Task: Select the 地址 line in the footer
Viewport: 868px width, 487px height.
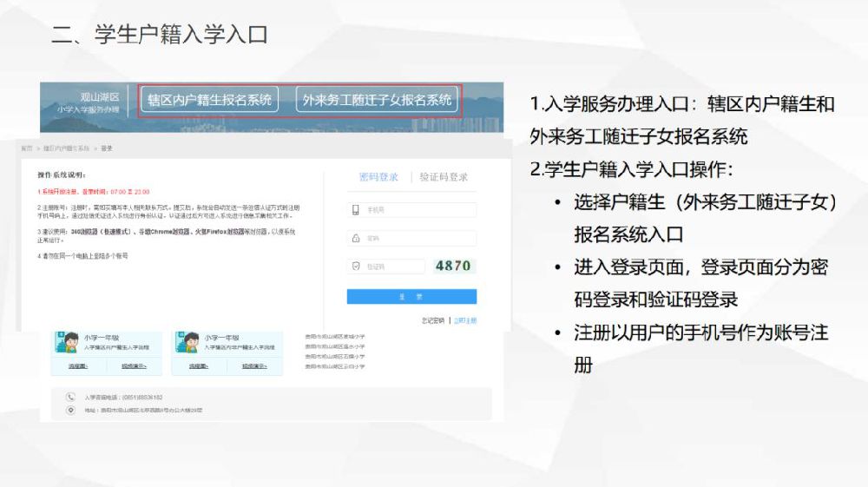Action: pyautogui.click(x=143, y=411)
